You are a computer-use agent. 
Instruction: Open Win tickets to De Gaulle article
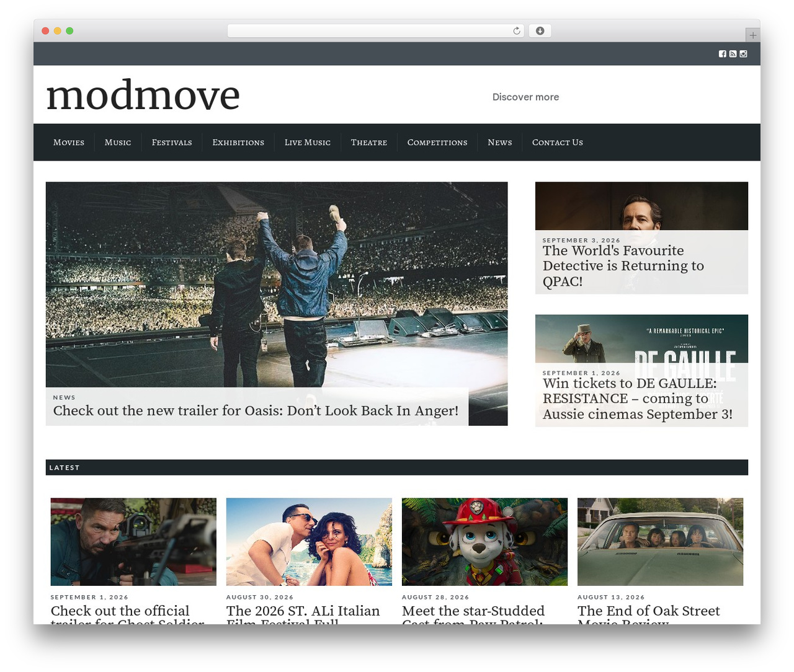pyautogui.click(x=638, y=399)
